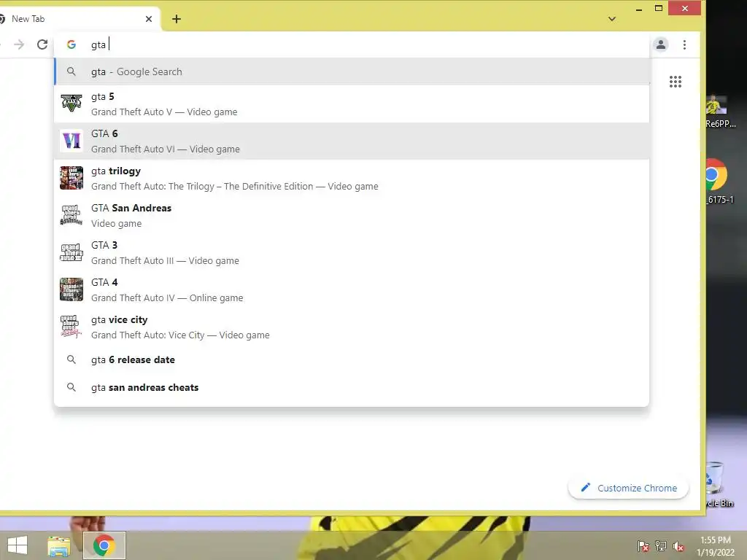
Task: Select the Chrome desktop shortcut _6175-1
Action: pos(719,181)
